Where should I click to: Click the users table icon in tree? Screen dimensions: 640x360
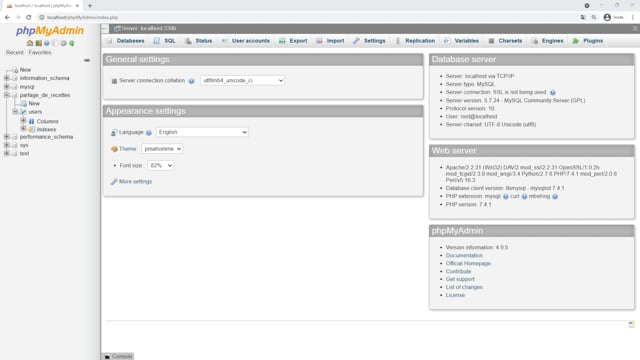(x=24, y=112)
